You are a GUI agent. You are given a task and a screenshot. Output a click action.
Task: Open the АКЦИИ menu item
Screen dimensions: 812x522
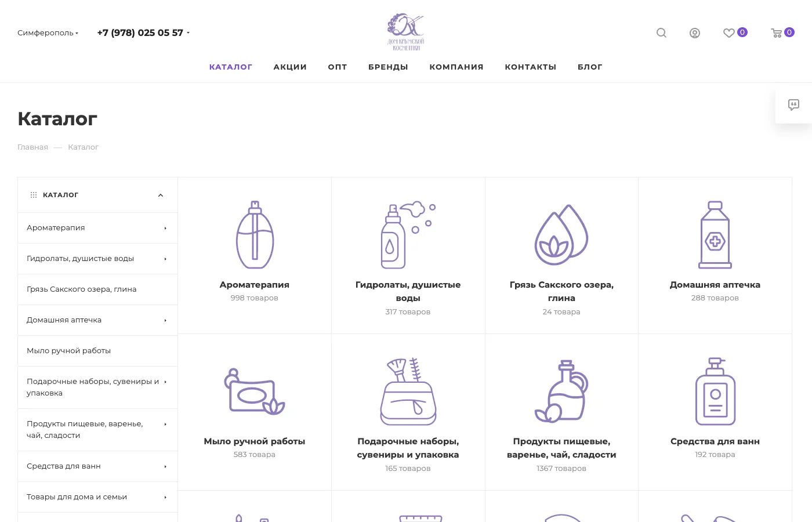pyautogui.click(x=290, y=67)
